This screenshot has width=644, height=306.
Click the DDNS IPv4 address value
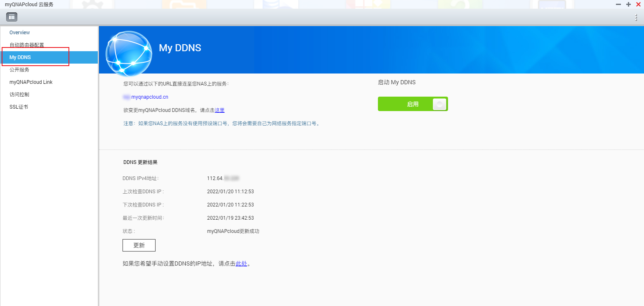(223, 178)
